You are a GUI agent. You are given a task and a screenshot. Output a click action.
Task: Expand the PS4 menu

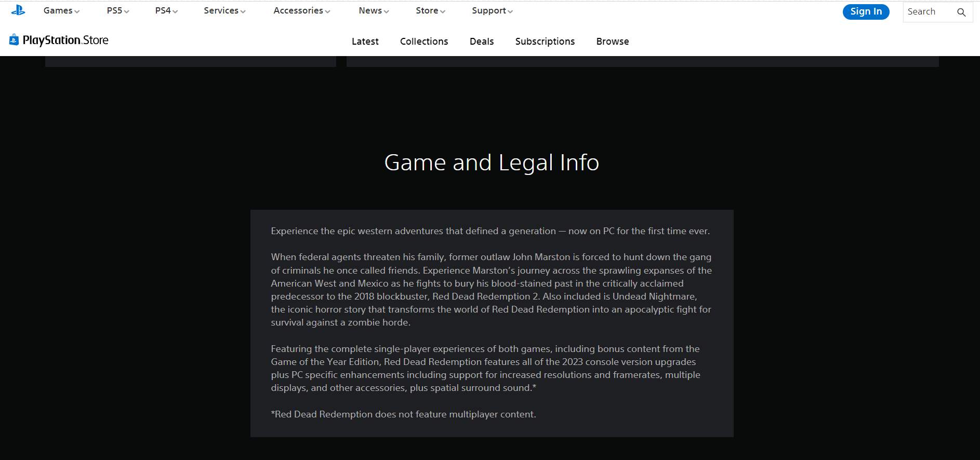tap(166, 11)
